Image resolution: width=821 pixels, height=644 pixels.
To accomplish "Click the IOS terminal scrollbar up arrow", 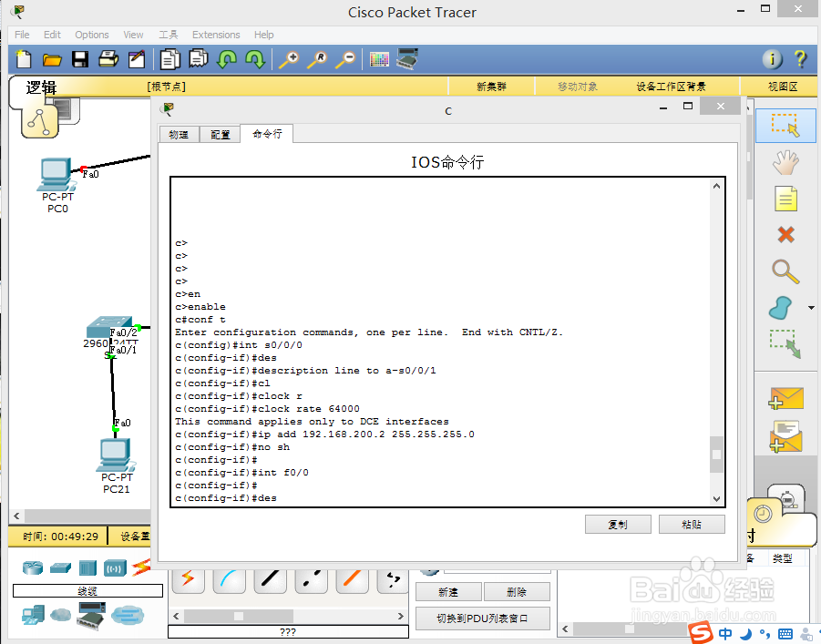I will 717,186.
